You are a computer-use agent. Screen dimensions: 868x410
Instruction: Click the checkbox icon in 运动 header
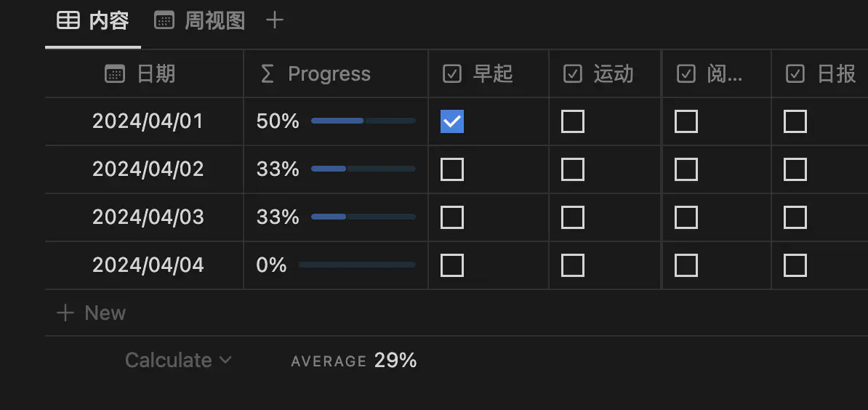point(573,73)
